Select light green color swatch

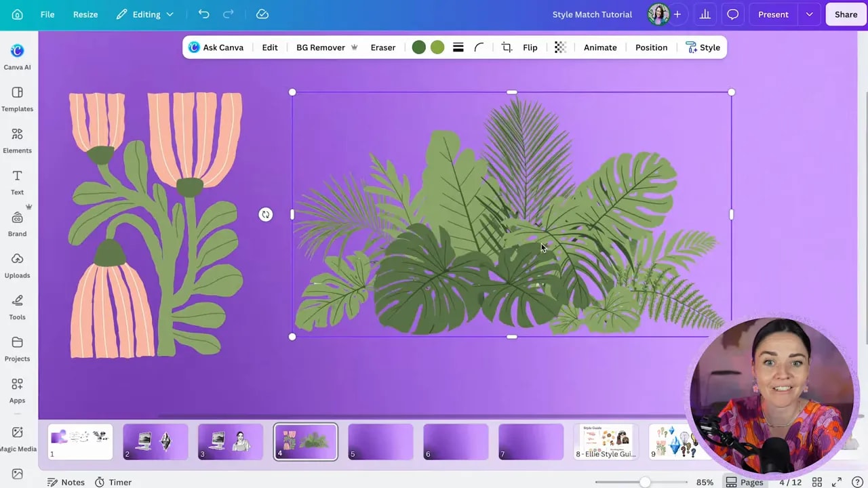[437, 47]
